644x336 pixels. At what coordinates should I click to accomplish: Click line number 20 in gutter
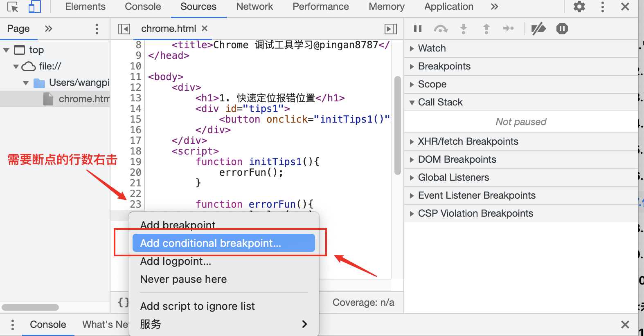[x=135, y=172]
